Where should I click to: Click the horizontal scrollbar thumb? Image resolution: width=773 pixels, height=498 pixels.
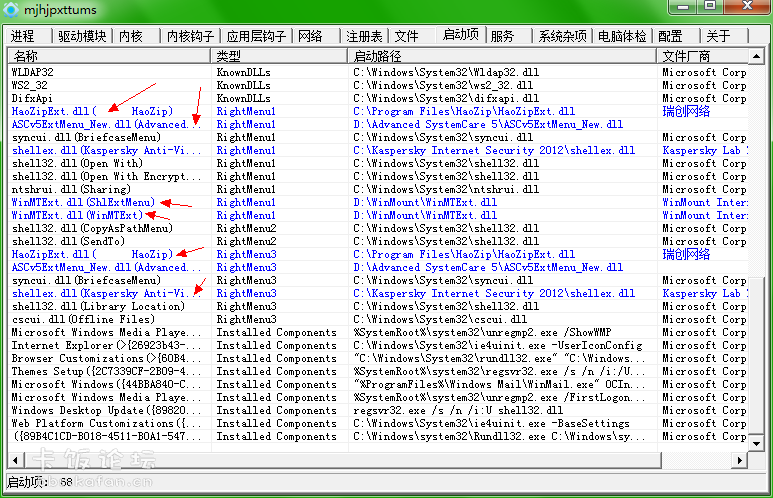342,460
